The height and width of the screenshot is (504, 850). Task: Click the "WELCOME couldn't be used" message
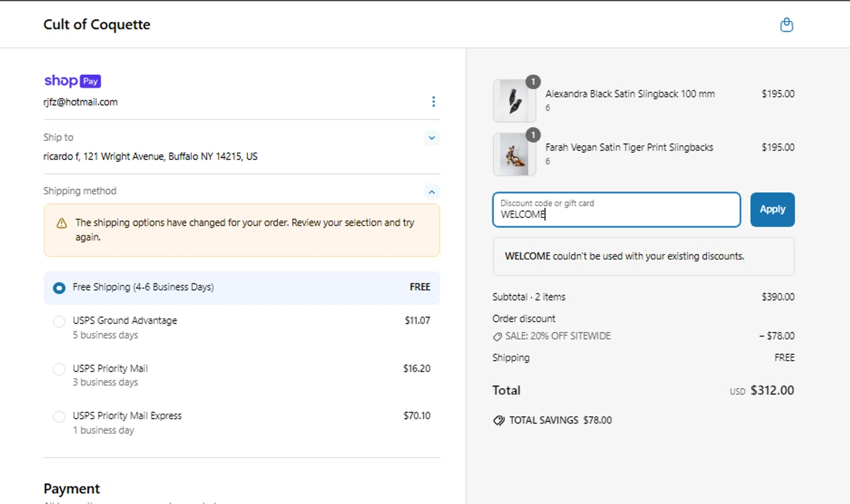[624, 257]
